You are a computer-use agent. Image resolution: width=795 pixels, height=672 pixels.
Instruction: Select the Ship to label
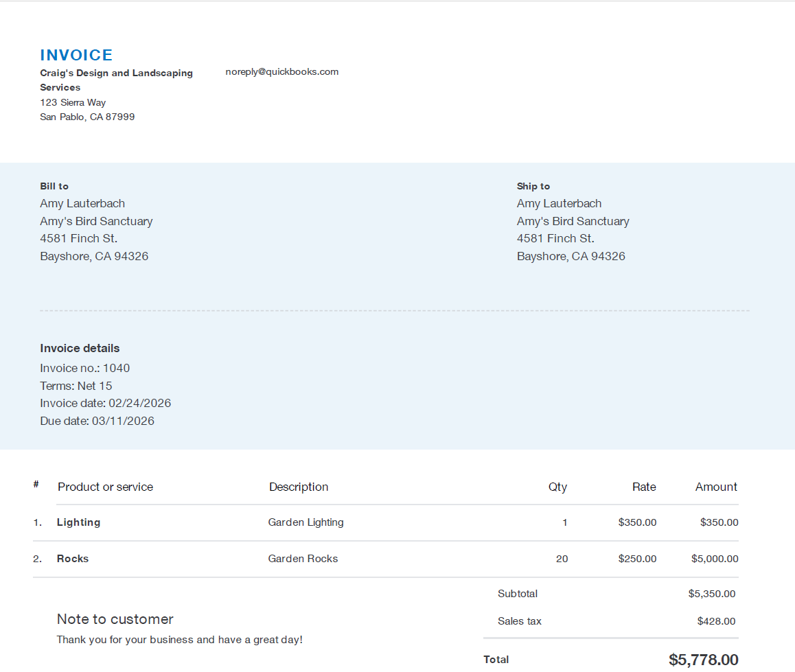tap(533, 186)
